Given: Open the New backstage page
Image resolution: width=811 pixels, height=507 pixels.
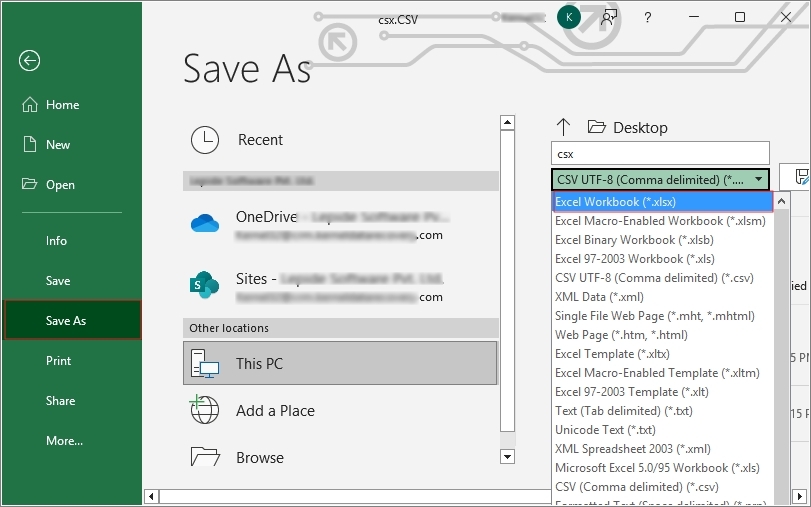Looking at the screenshot, I should [x=72, y=144].
